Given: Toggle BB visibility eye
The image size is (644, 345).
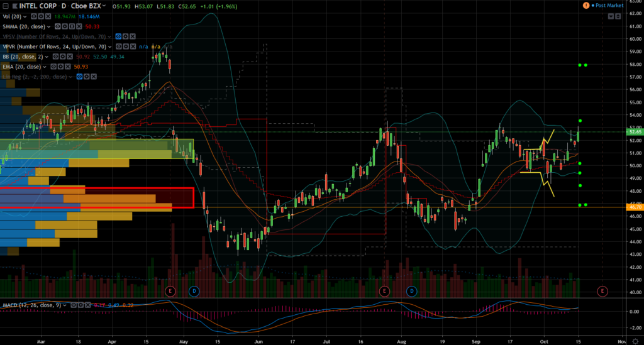Looking at the screenshot, I should click(x=55, y=57).
